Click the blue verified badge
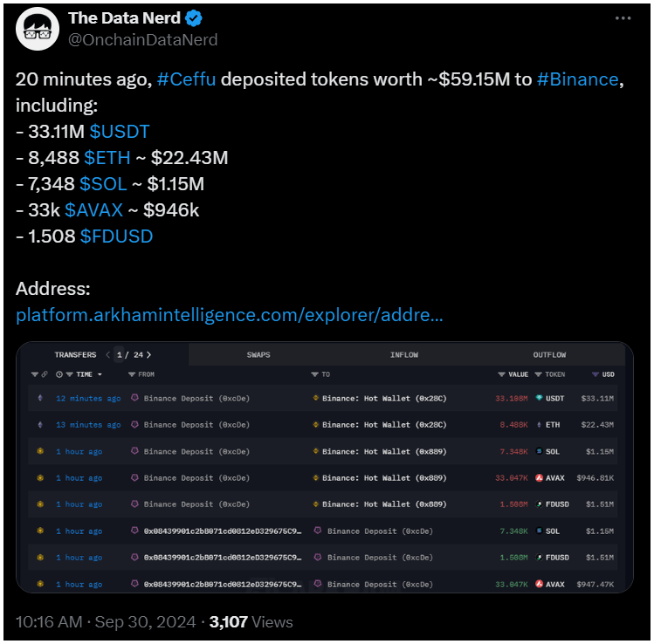The height and width of the screenshot is (644, 654). 194,18
